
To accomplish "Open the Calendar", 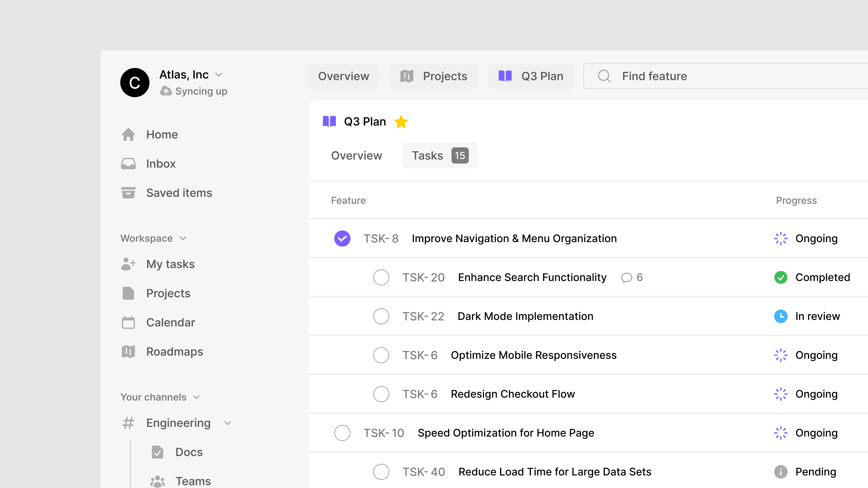I will [x=171, y=322].
